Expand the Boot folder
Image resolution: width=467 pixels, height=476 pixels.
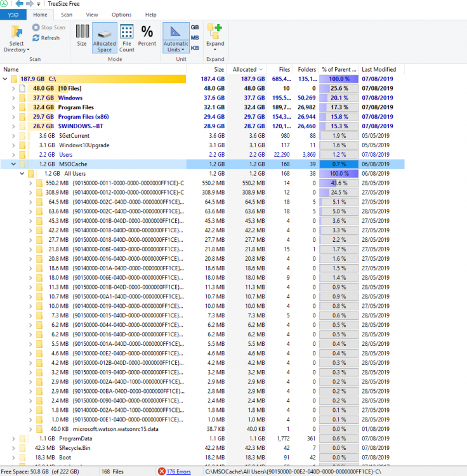tap(13, 458)
